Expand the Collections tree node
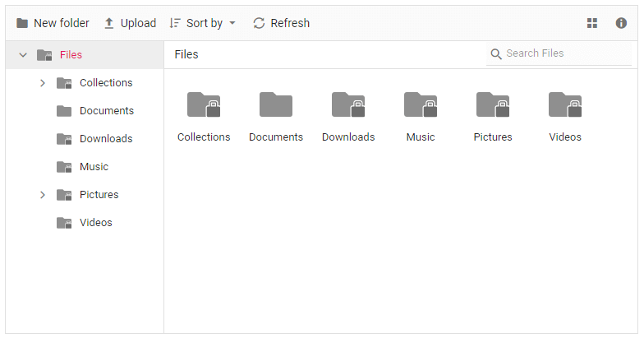This screenshot has width=644, height=338. coord(43,83)
